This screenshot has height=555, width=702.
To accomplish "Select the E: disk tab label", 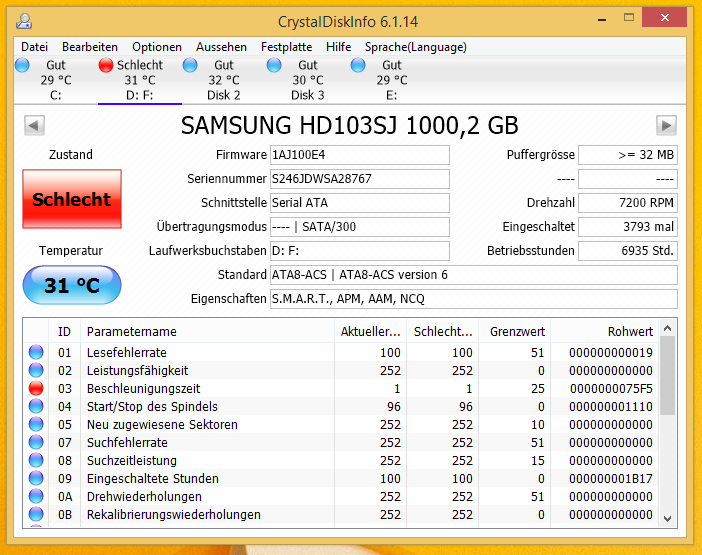I will pos(391,95).
